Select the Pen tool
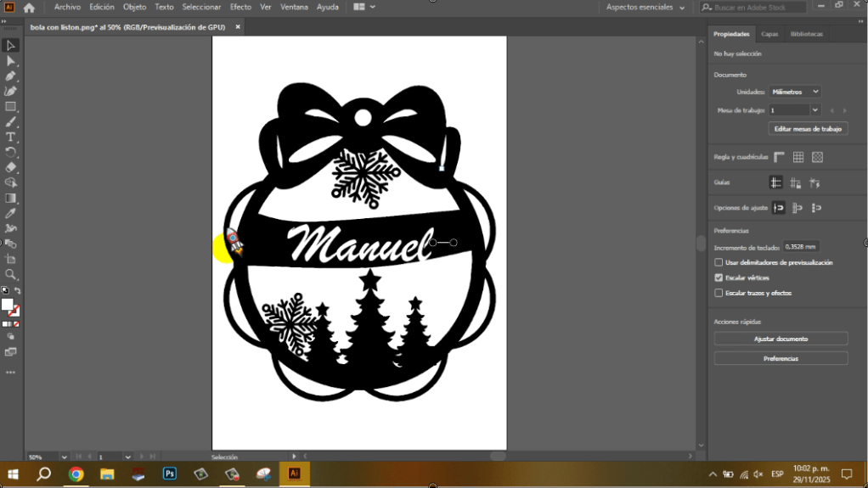The width and height of the screenshot is (868, 488). coord(10,76)
